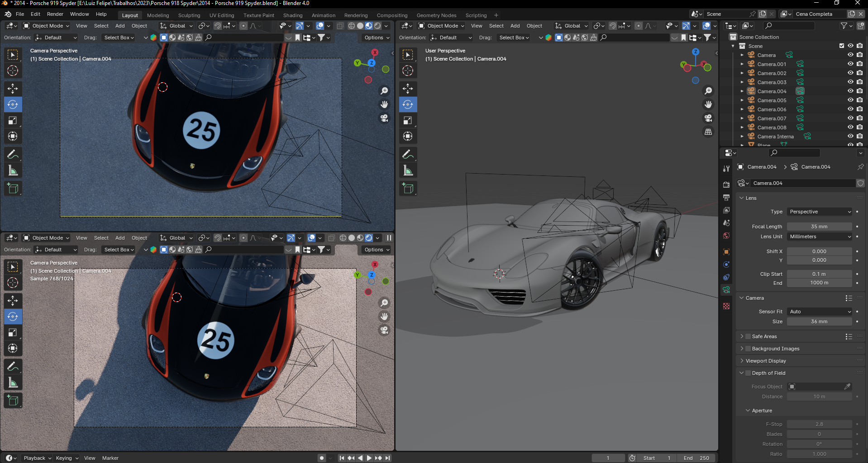Expand Camera.003 in the outliner
Viewport: 868px width, 463px height.
742,82
